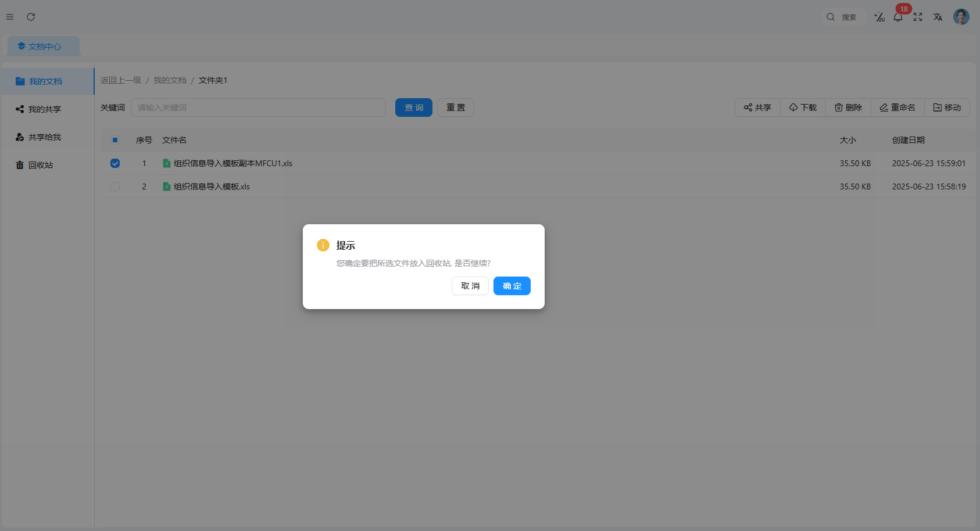Click the 重命名 rename toolbar button
Image resolution: width=980 pixels, height=531 pixels.
tap(897, 107)
